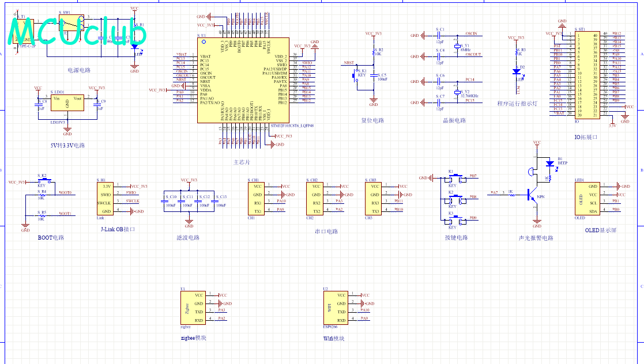The height and width of the screenshot is (364, 644).
Task: Click the LDO3V3 regulator component
Action: click(67, 105)
